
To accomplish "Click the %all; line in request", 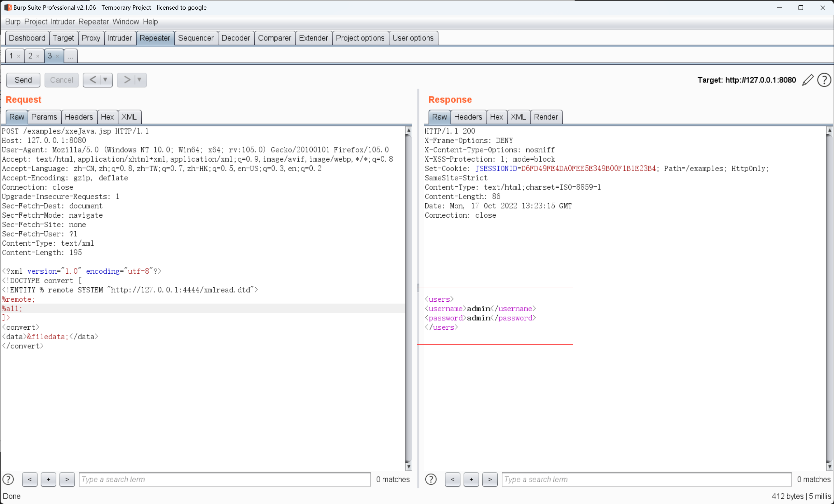I will point(12,309).
